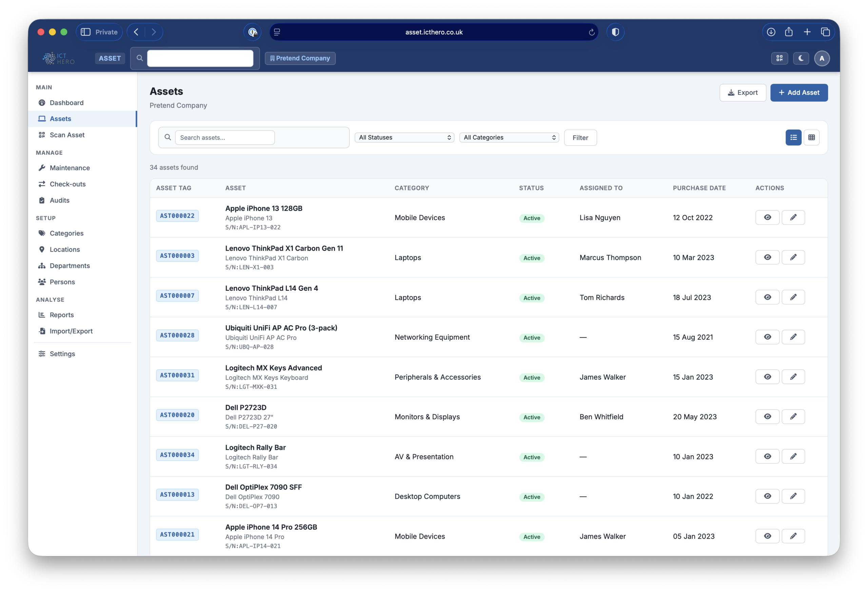Switch to list view layout

click(x=793, y=137)
